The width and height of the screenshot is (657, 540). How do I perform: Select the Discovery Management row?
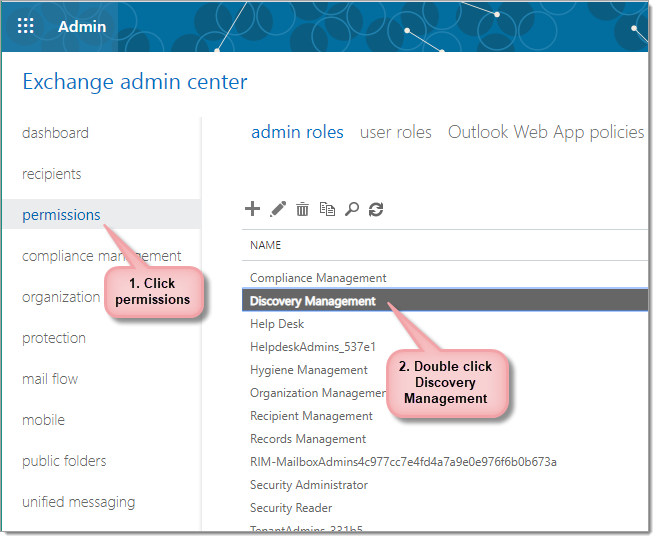[x=445, y=301]
